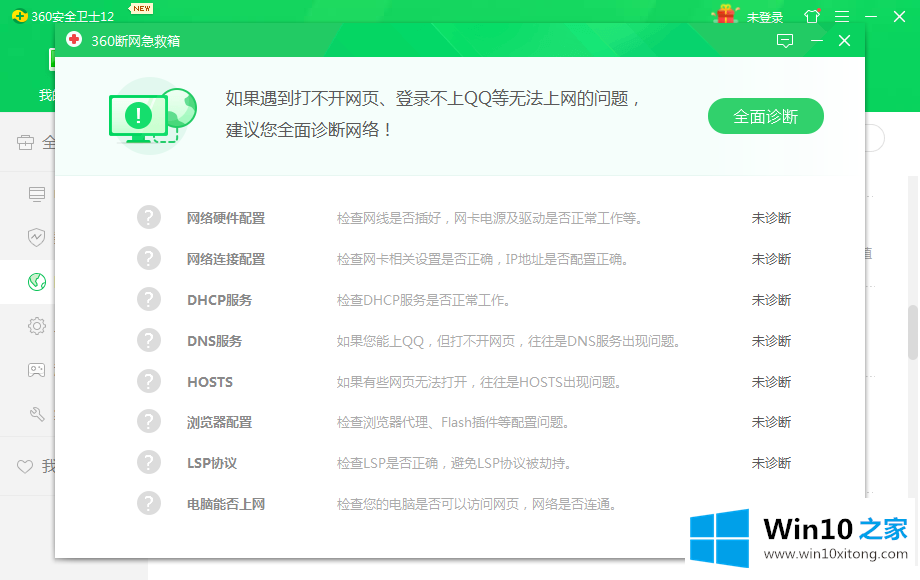920x580 pixels.
Task: Minimize the 360安全卫士 main window
Action: (871, 16)
